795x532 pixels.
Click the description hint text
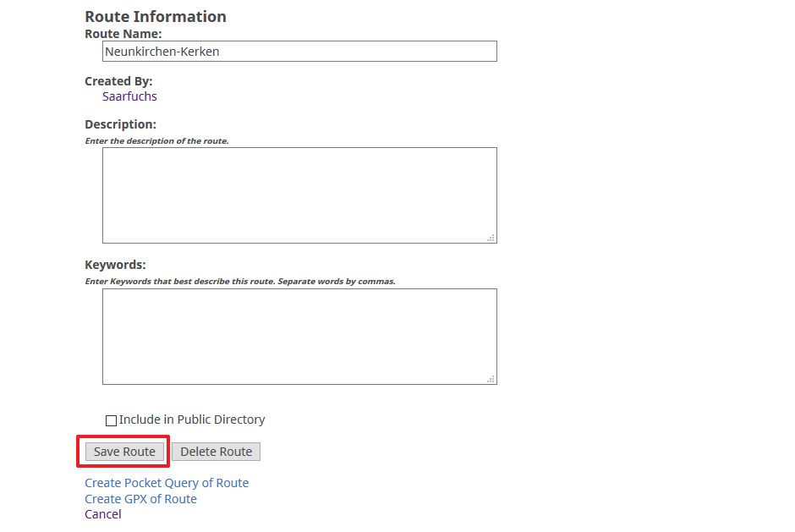point(156,141)
